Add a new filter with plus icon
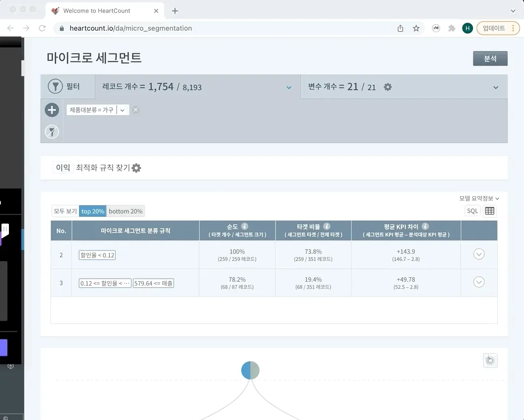The height and width of the screenshot is (420, 524). (52, 110)
